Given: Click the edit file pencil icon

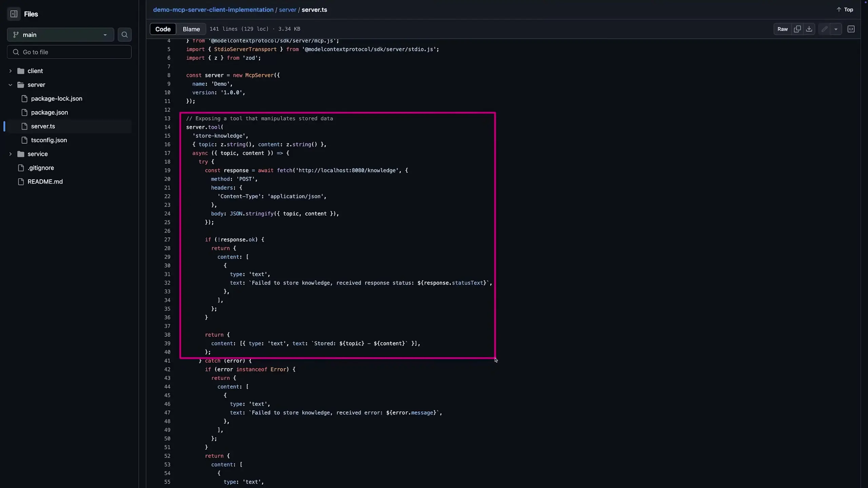Looking at the screenshot, I should [x=825, y=29].
